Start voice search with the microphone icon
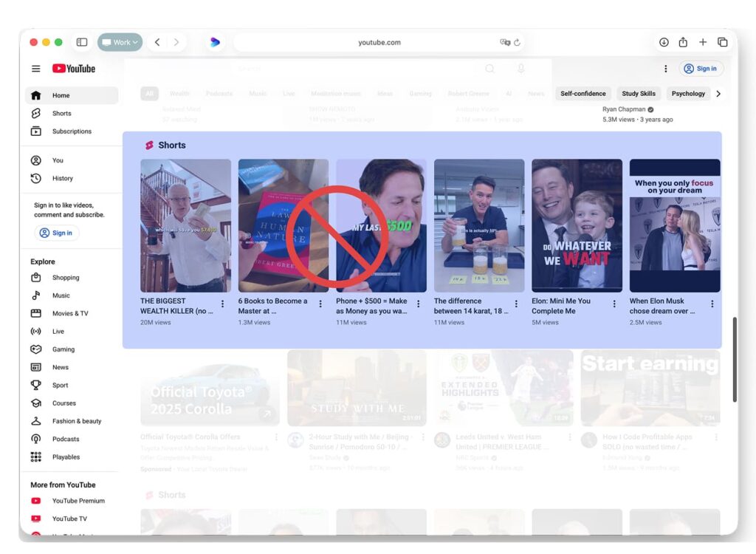 coord(520,68)
